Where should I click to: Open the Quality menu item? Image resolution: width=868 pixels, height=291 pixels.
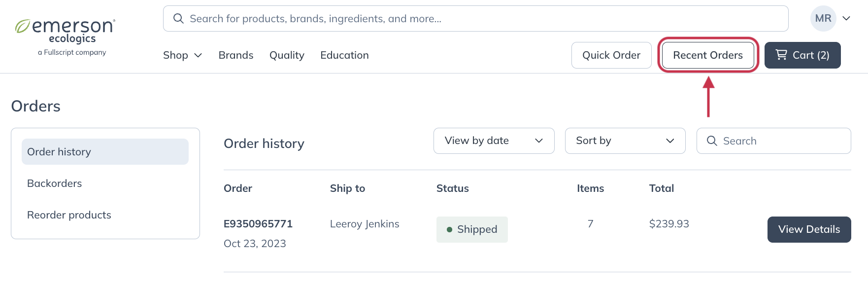(287, 55)
